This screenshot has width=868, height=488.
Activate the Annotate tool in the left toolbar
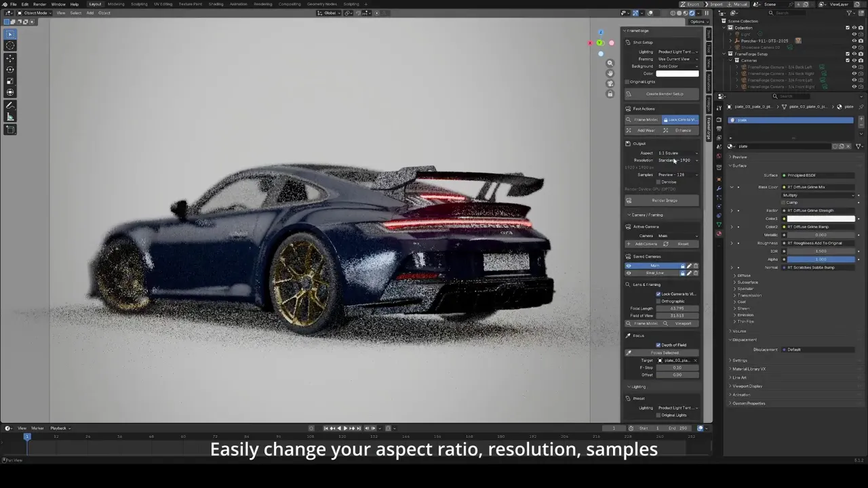pos(10,106)
